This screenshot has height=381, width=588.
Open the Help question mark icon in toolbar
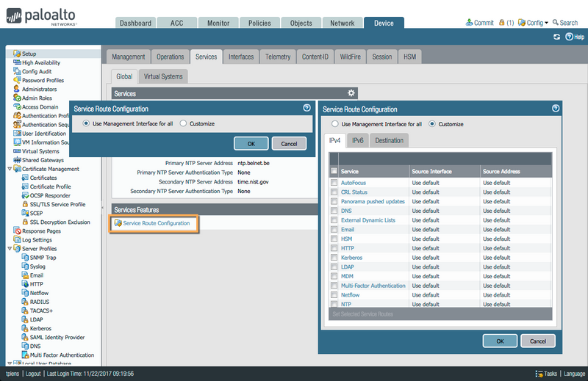coord(569,37)
